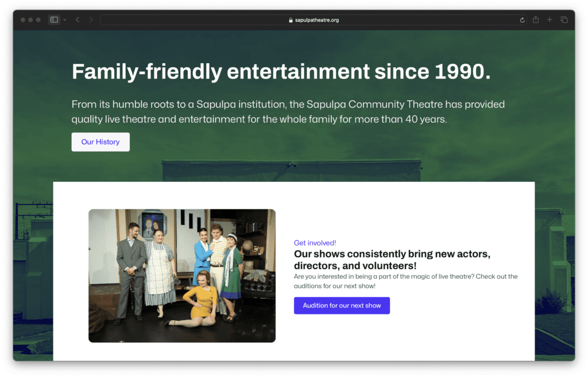Open the Share menu icon
The width and height of the screenshot is (588, 377).
pos(536,20)
